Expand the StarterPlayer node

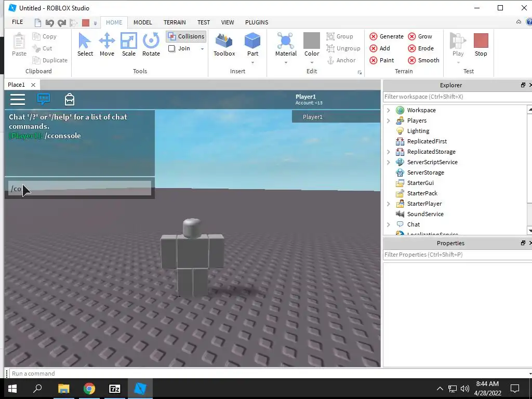389,204
